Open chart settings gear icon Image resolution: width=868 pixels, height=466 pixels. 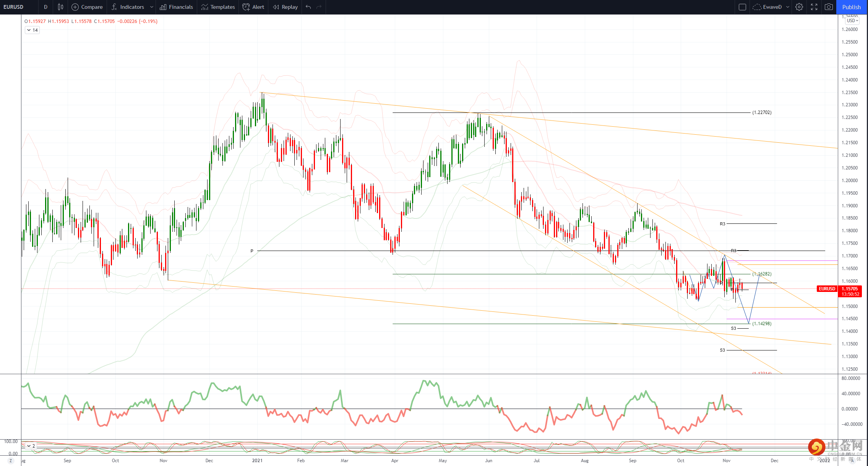click(799, 7)
